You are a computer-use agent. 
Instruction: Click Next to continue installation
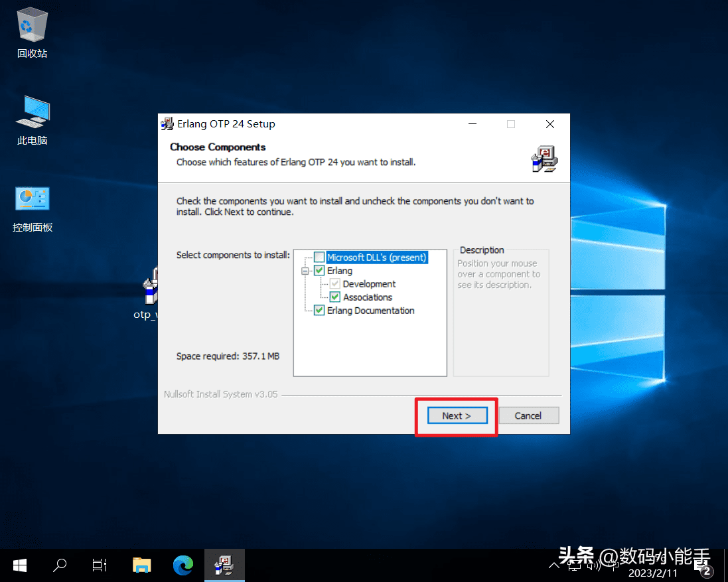click(457, 415)
